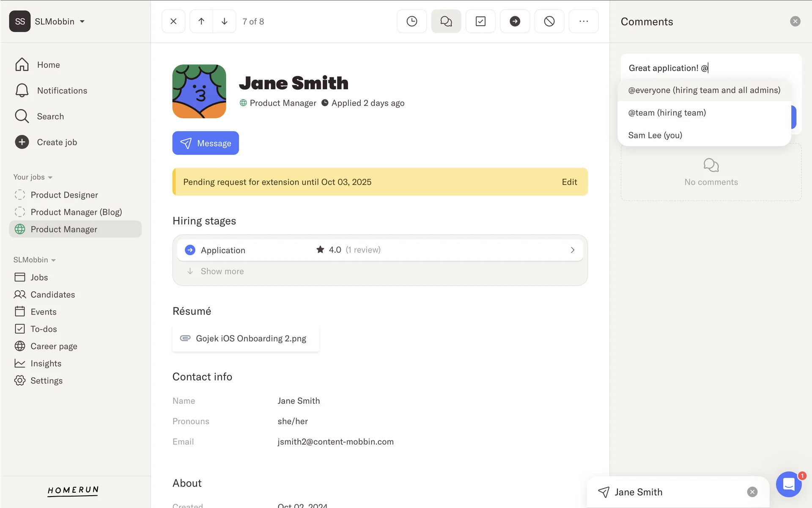Select @team (hiring team) mention
Image resolution: width=812 pixels, height=508 pixels.
click(667, 113)
